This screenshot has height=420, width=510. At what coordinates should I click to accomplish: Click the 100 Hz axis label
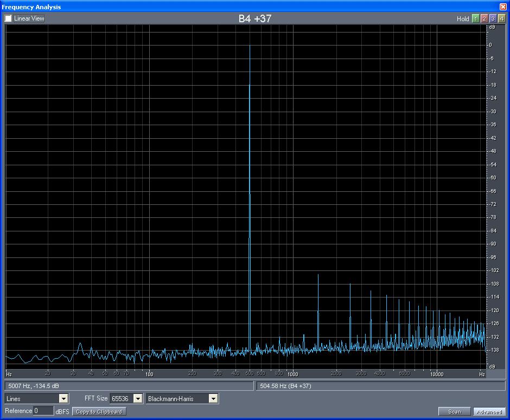tap(149, 374)
